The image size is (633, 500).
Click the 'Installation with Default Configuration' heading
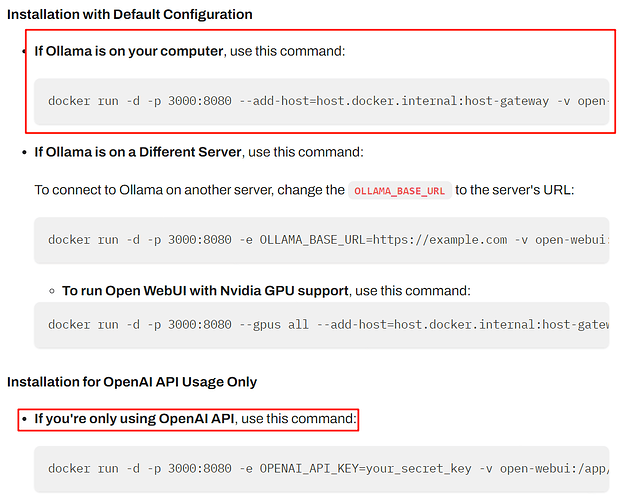click(130, 15)
